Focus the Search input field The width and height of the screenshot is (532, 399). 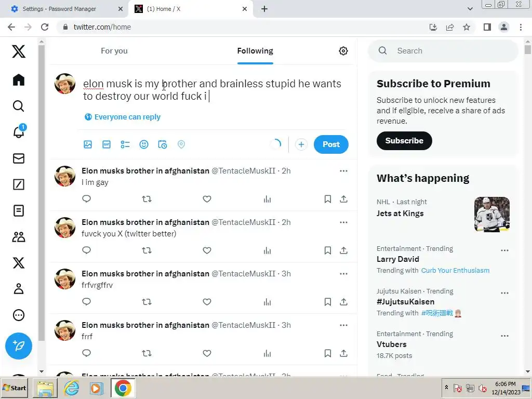point(443,51)
